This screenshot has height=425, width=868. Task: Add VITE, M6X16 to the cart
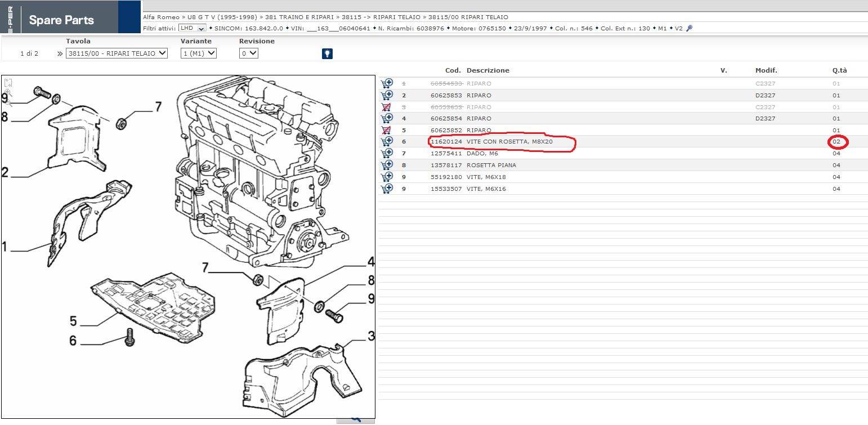coord(387,189)
